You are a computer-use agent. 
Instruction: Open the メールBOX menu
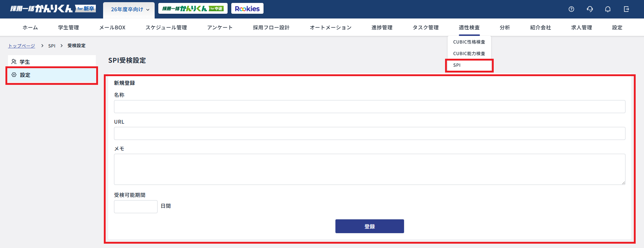coord(113,28)
